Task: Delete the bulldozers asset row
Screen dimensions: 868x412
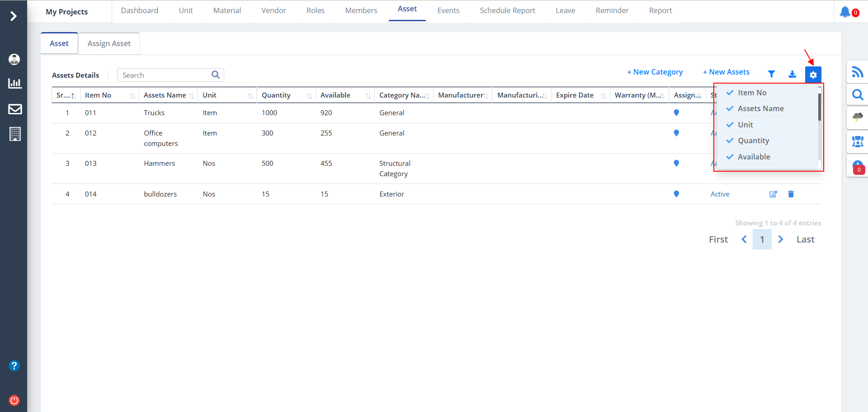Action: coord(791,194)
